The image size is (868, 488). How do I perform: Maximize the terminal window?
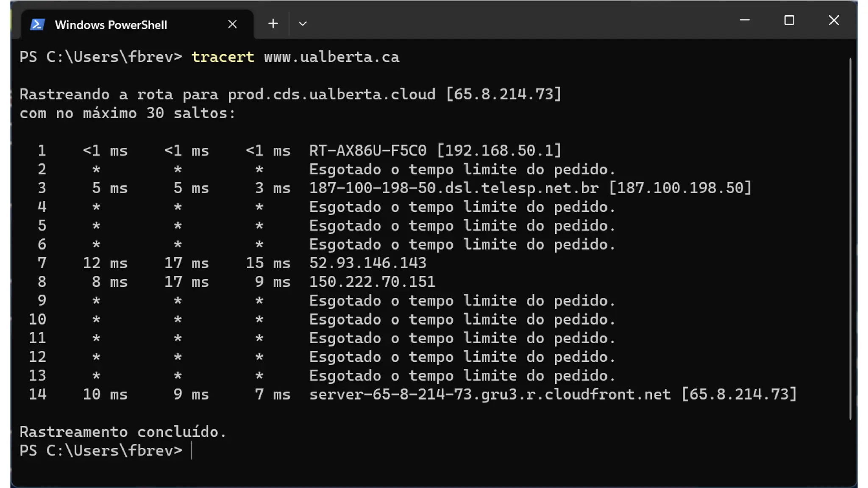coord(789,20)
